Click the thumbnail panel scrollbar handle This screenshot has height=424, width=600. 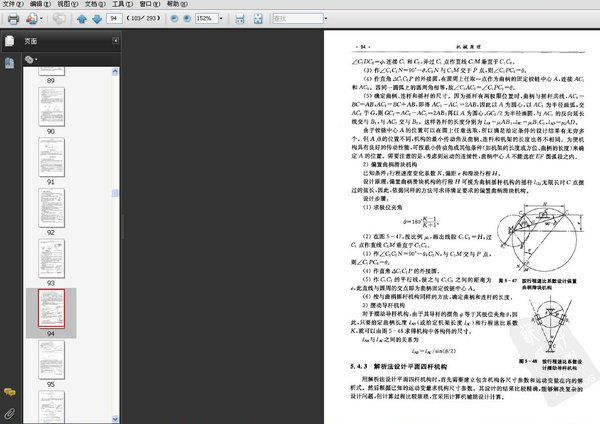tap(115, 193)
